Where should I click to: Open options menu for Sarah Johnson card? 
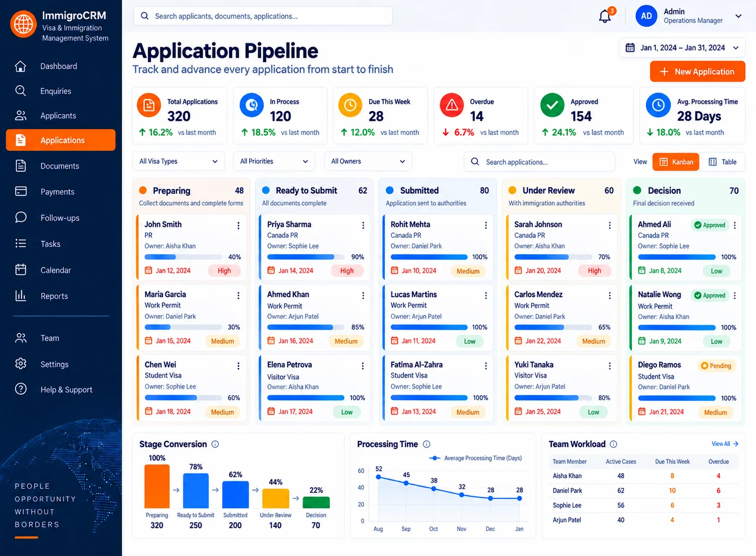point(610,225)
